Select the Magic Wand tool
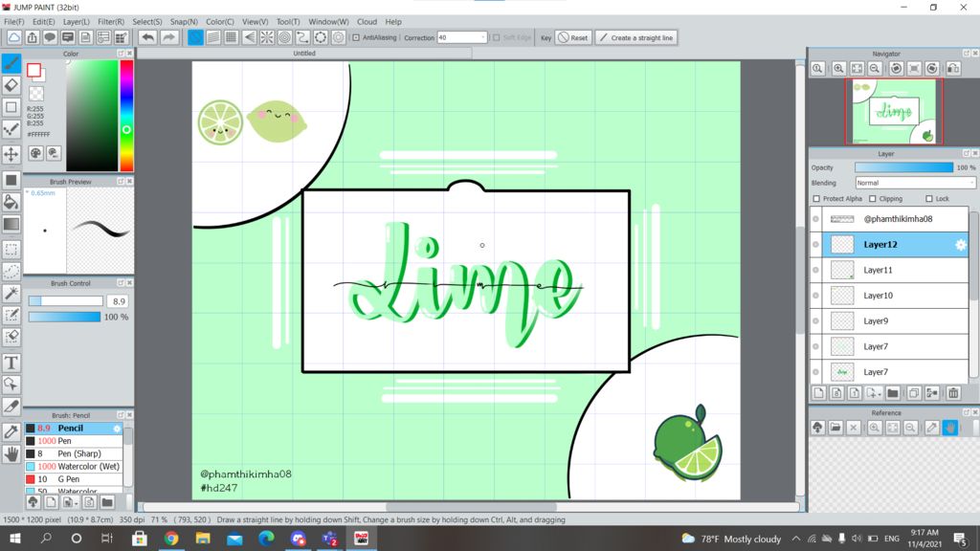The height and width of the screenshot is (551, 980). (x=11, y=293)
